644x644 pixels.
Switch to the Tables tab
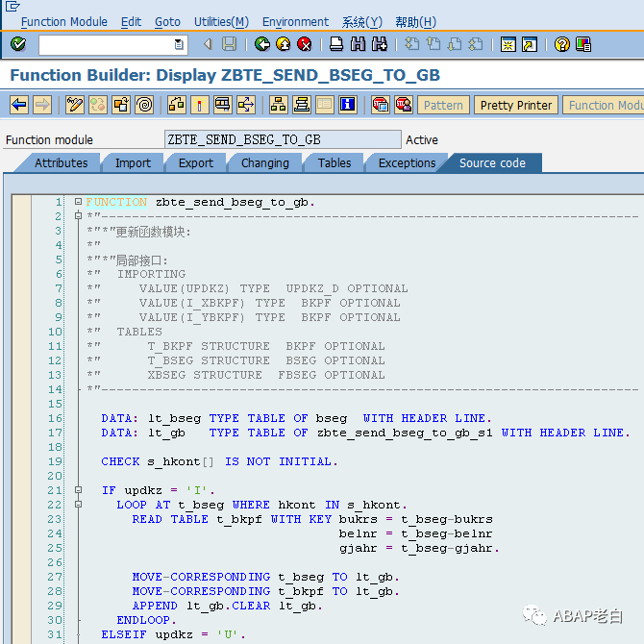(334, 163)
